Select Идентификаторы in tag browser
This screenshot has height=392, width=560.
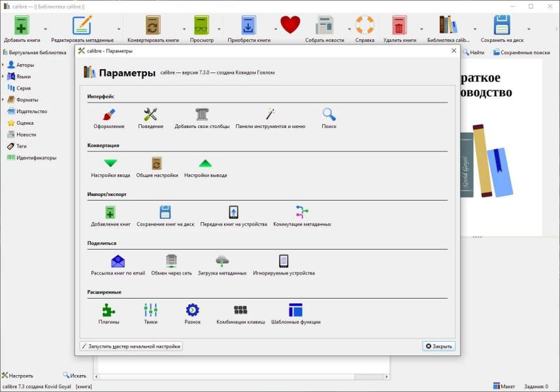click(x=32, y=157)
